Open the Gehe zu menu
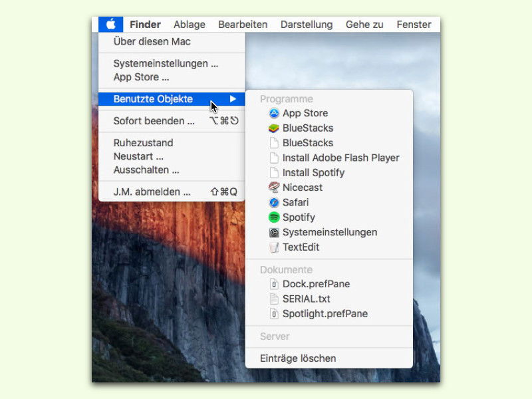Viewport: 532px width, 399px height. pos(364,25)
